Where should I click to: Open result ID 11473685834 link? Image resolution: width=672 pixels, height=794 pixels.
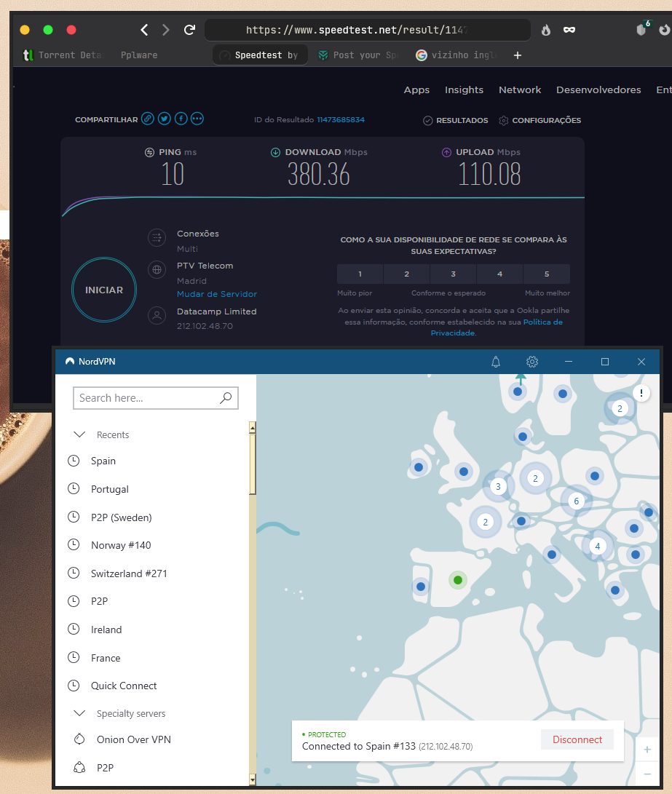pos(341,119)
